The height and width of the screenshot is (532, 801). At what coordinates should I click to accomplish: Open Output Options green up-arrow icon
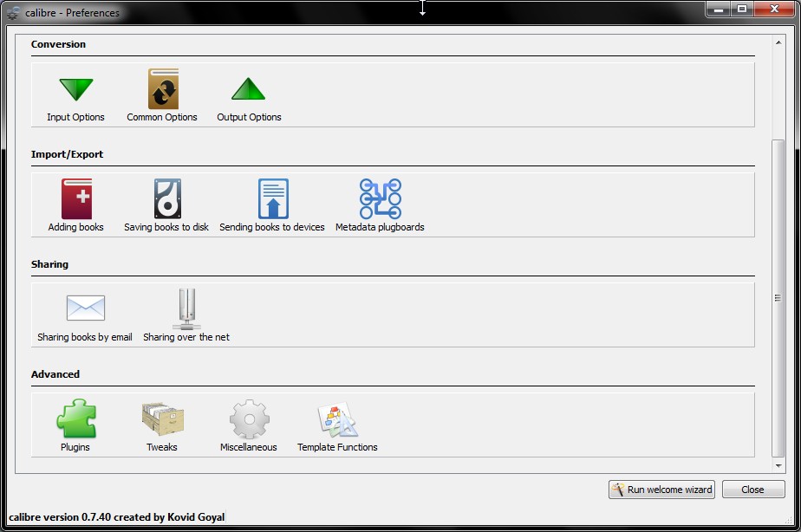[248, 89]
